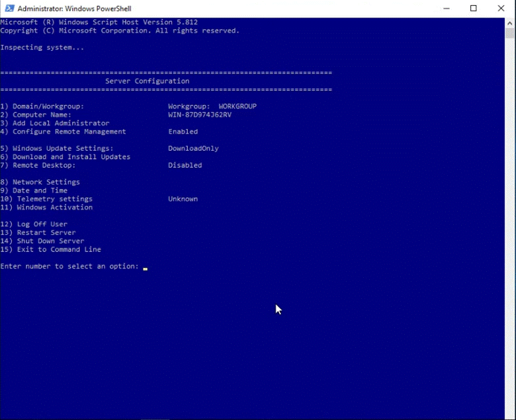Click '6) Download and Install Updates' line
Image resolution: width=516 pixels, height=420 pixels.
(65, 157)
